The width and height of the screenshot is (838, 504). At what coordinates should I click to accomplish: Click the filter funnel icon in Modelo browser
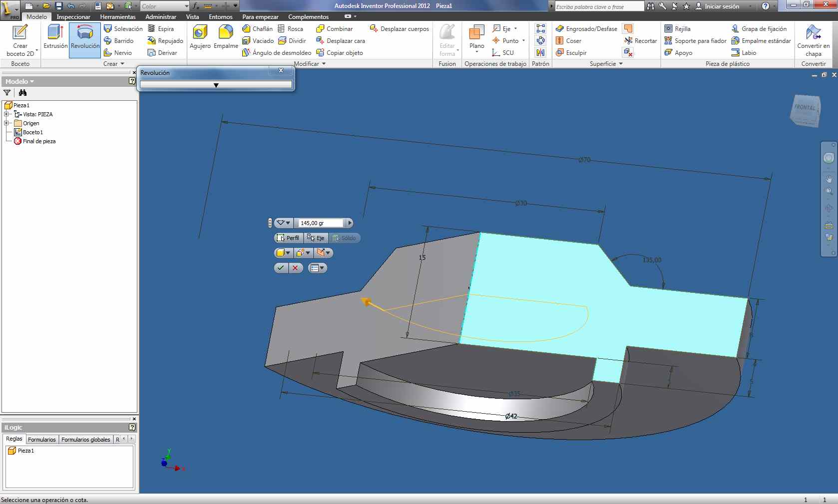[x=7, y=92]
